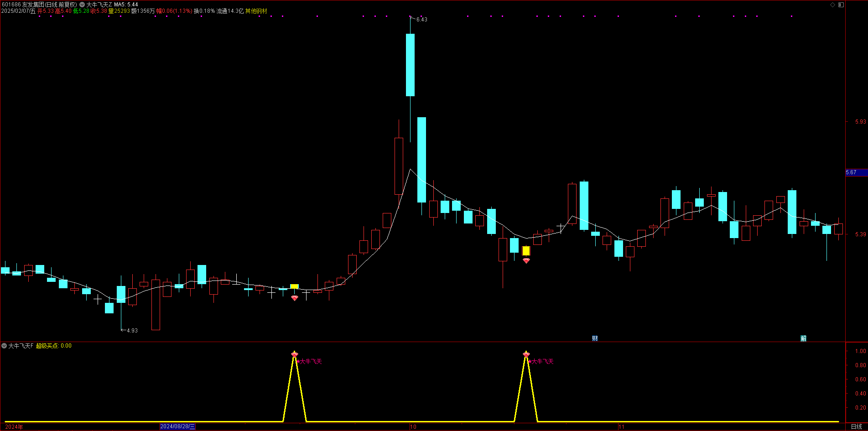Click the 5.39 price axis label
Image resolution: width=868 pixels, height=431 pixels.
tap(861, 234)
